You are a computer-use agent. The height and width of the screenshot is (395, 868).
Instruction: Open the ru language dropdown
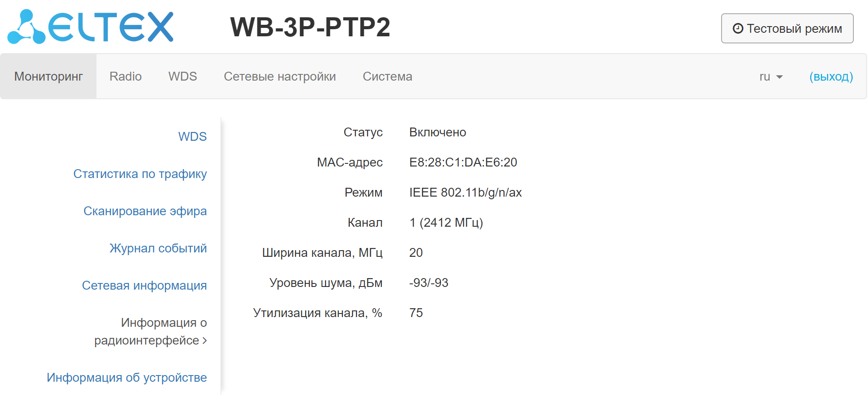click(770, 77)
